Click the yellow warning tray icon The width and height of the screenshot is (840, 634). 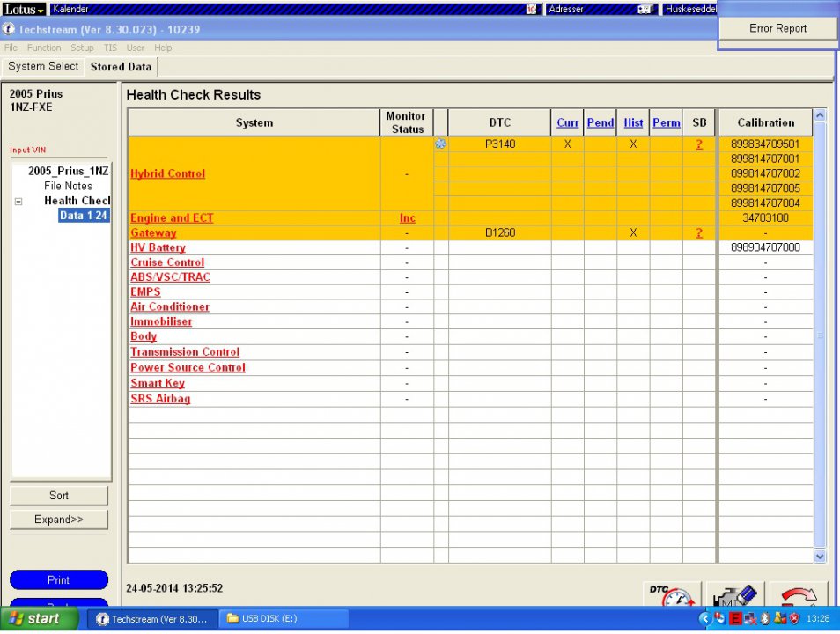pyautogui.click(x=780, y=619)
